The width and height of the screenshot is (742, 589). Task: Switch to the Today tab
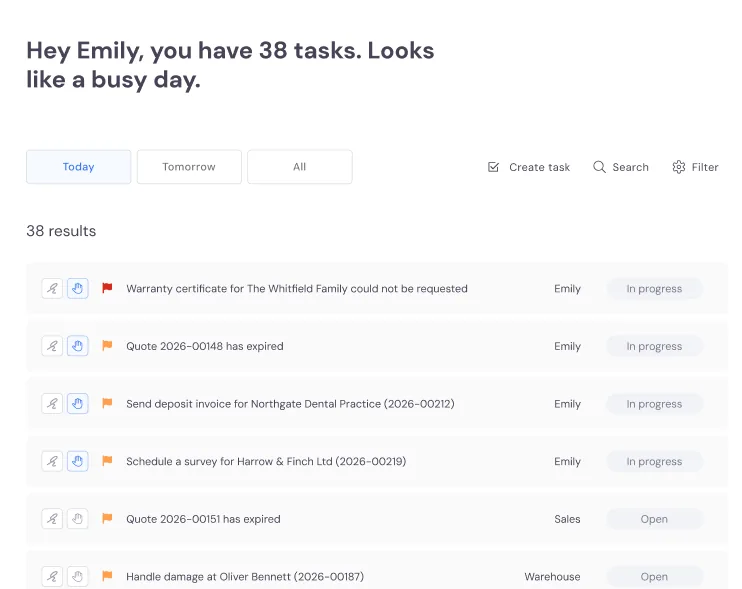click(79, 167)
